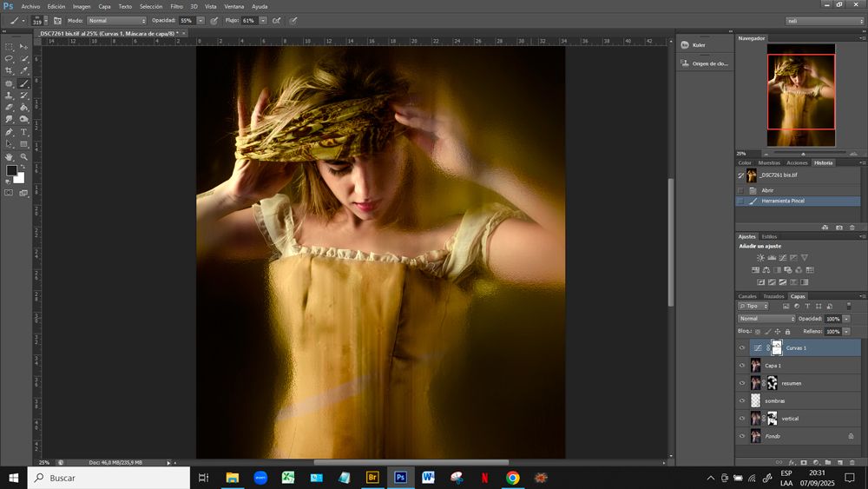Toggle lock all for the layer
868x489 pixels.
[x=787, y=331]
